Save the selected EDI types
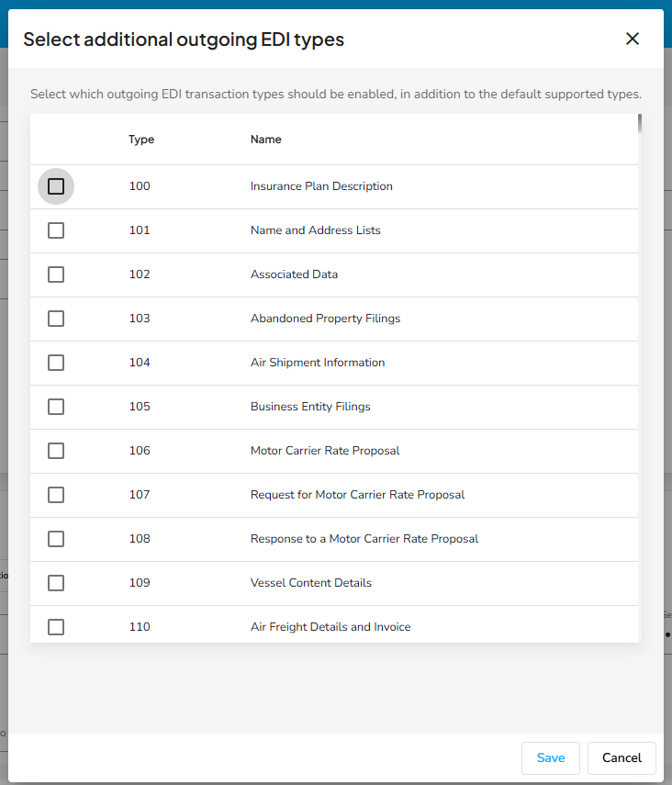This screenshot has width=672, height=785. (550, 758)
